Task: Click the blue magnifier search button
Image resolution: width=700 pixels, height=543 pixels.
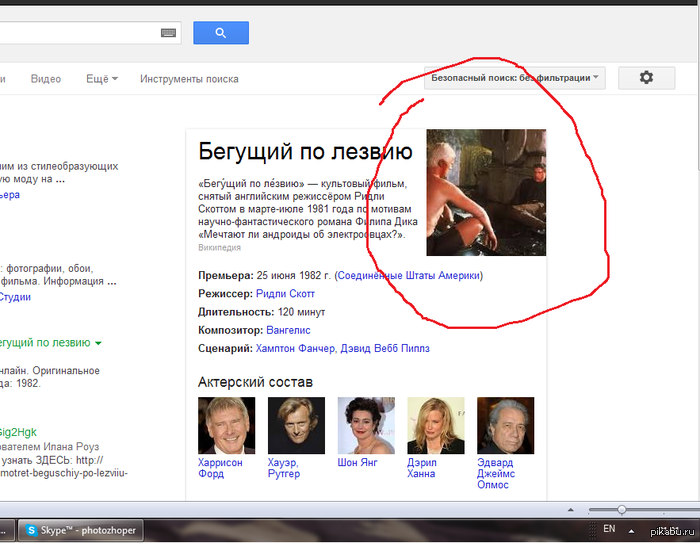Action: [x=220, y=33]
